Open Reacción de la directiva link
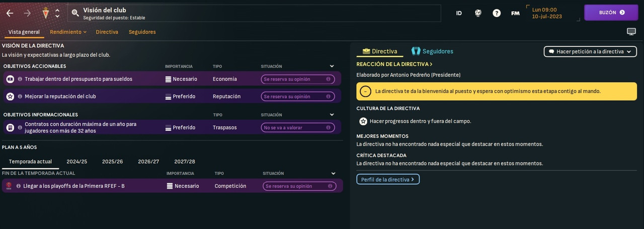Viewport: 644px width, 229px height. click(x=394, y=64)
